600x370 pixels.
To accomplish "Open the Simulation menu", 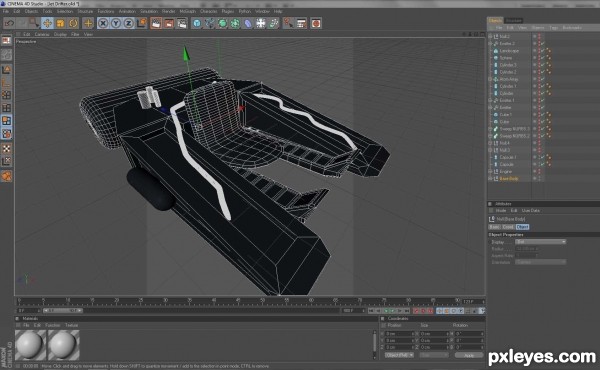I will [x=149, y=11].
